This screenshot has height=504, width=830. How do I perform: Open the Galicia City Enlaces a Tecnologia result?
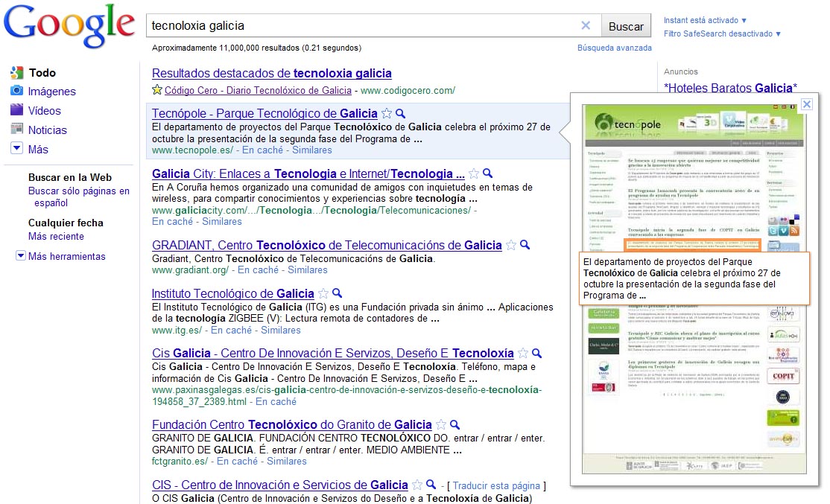click(308, 173)
